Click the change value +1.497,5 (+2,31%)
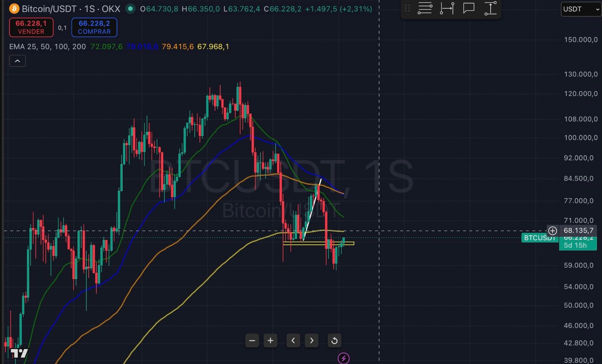Image resolution: width=602 pixels, height=364 pixels. point(338,8)
